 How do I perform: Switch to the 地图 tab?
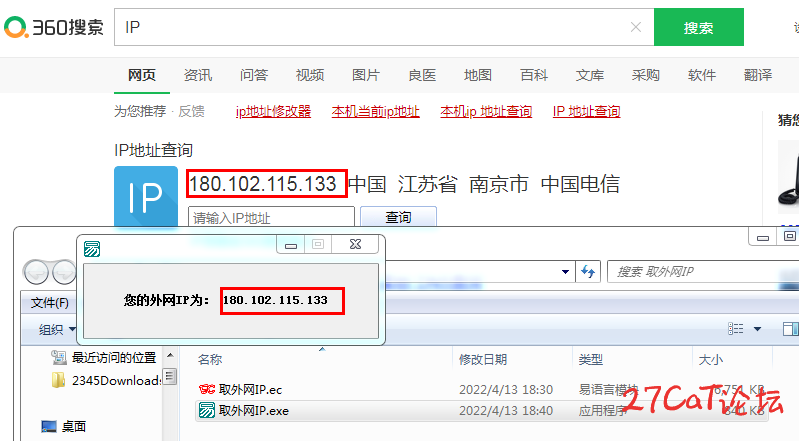coord(478,75)
